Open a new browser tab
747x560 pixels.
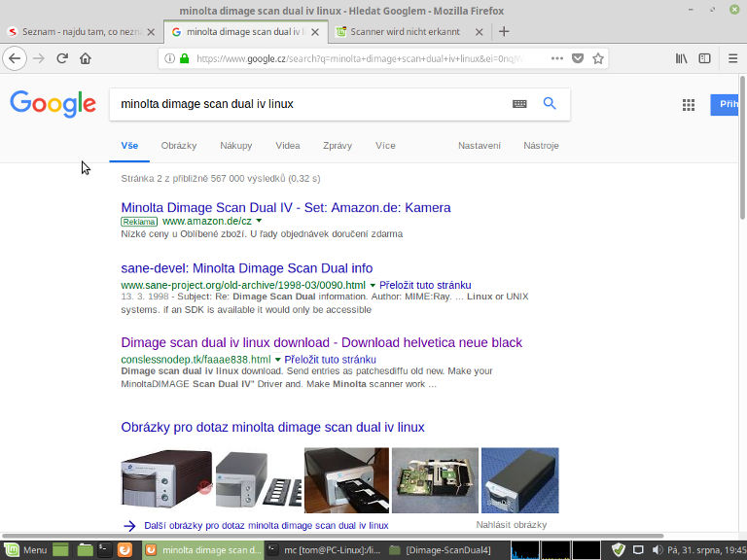(504, 31)
